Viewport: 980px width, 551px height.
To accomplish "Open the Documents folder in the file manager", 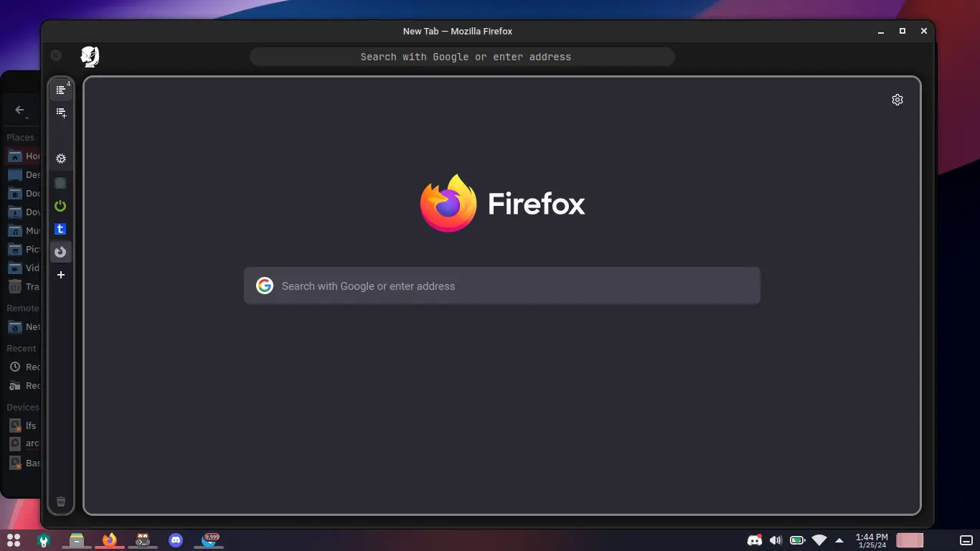I will tap(24, 193).
